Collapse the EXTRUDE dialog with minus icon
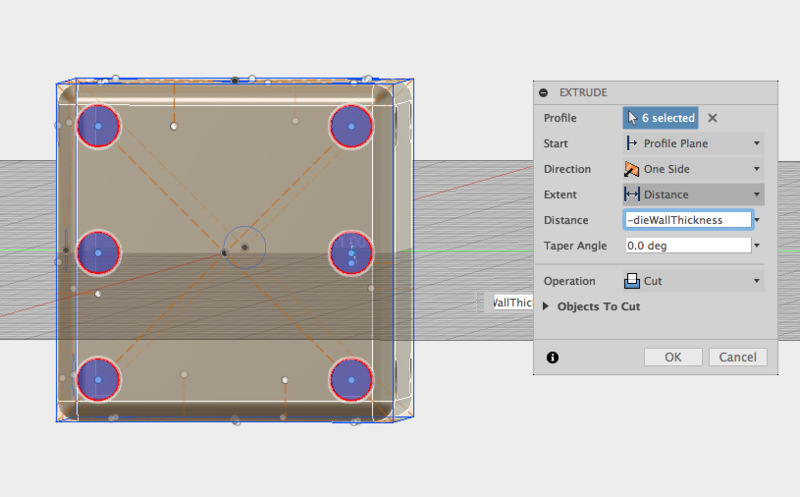Image resolution: width=800 pixels, height=497 pixels. point(543,92)
